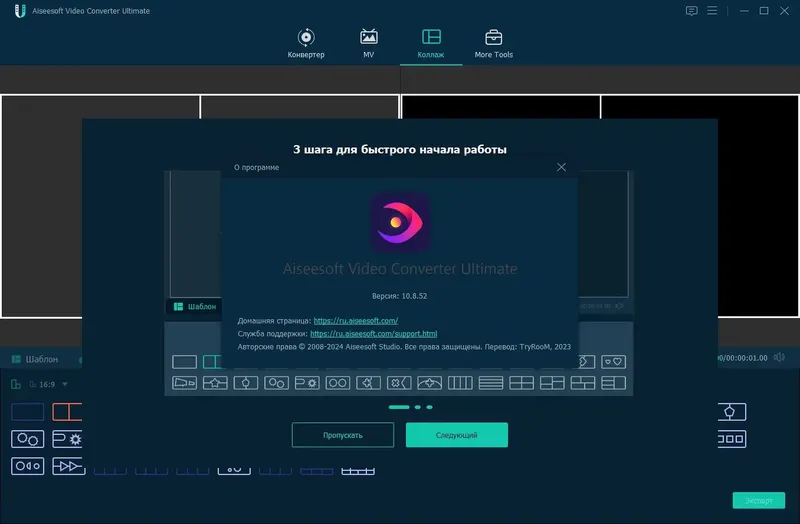
Task: Choose flower-and-arrow template in tutorial panel
Action: (398, 383)
